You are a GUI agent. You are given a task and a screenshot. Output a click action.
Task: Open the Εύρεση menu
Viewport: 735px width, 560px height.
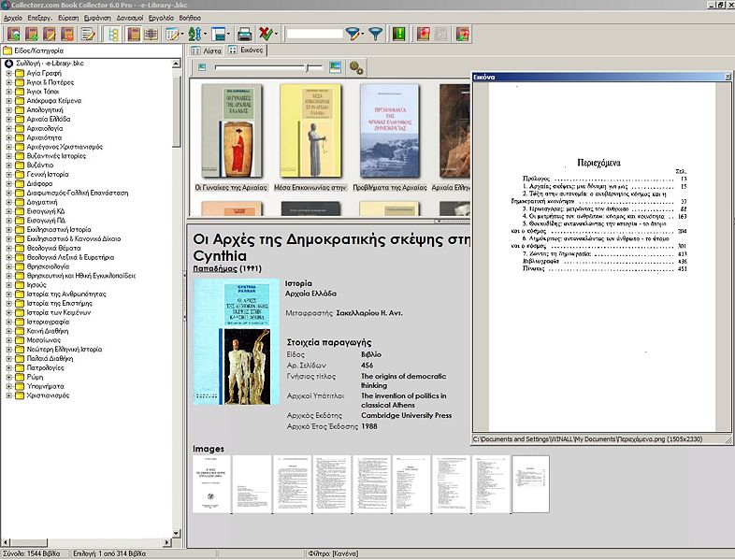pyautogui.click(x=68, y=18)
